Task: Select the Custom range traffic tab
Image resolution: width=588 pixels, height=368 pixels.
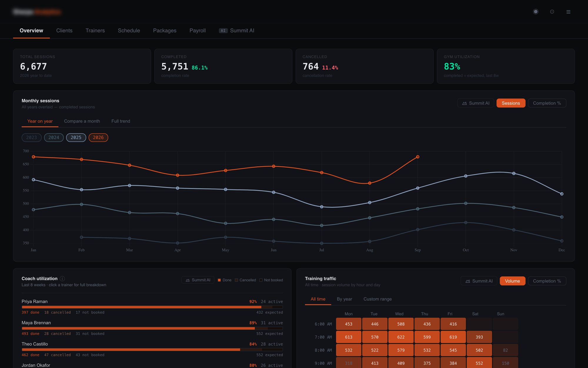Action: [377, 299]
